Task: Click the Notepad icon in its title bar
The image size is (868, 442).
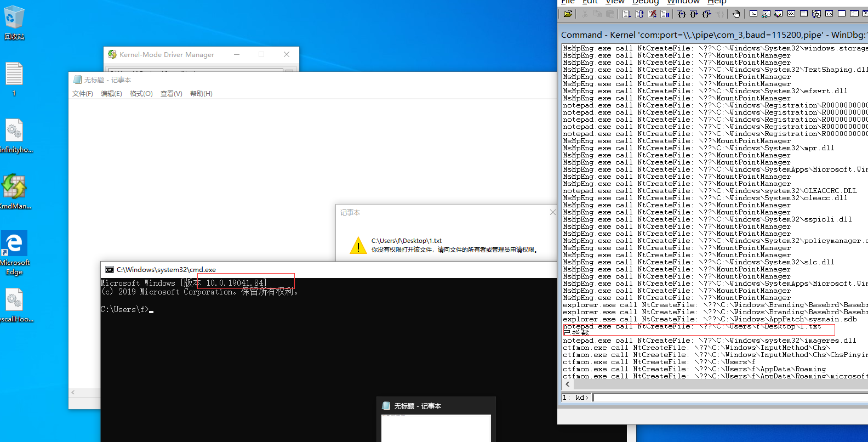Action: pyautogui.click(x=77, y=80)
